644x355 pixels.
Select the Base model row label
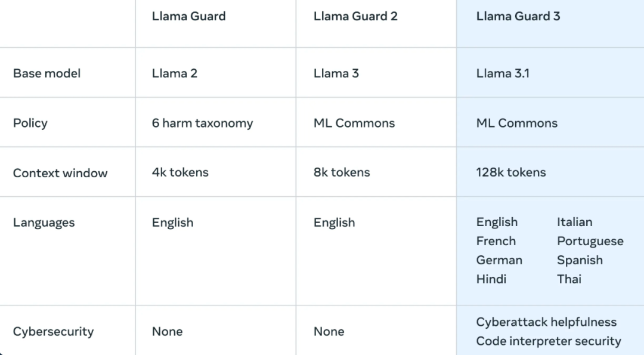click(47, 73)
